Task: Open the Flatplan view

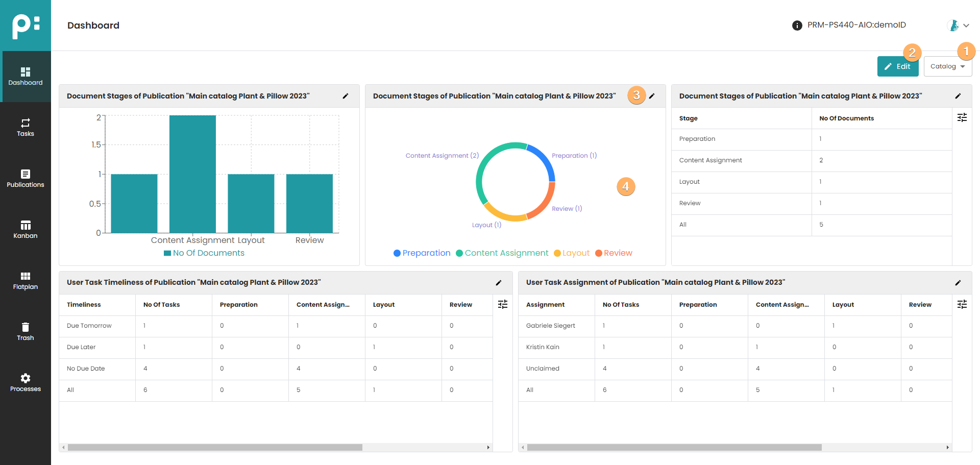Action: point(26,280)
